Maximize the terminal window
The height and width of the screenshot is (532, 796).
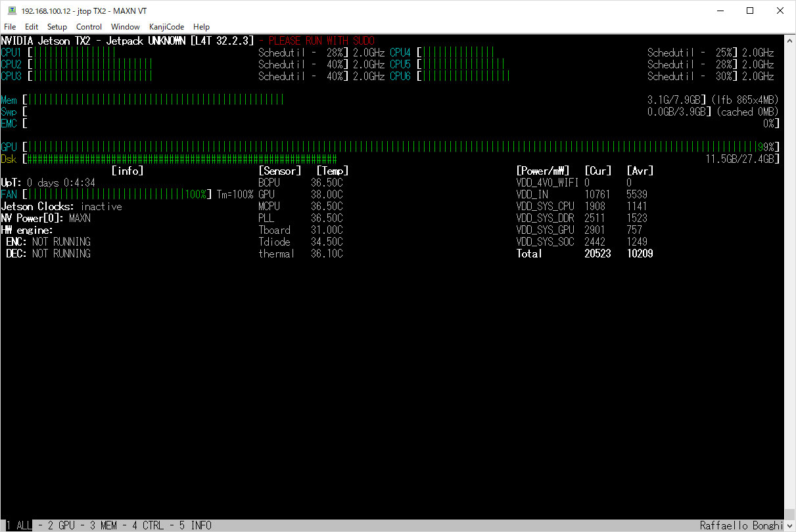click(x=750, y=11)
